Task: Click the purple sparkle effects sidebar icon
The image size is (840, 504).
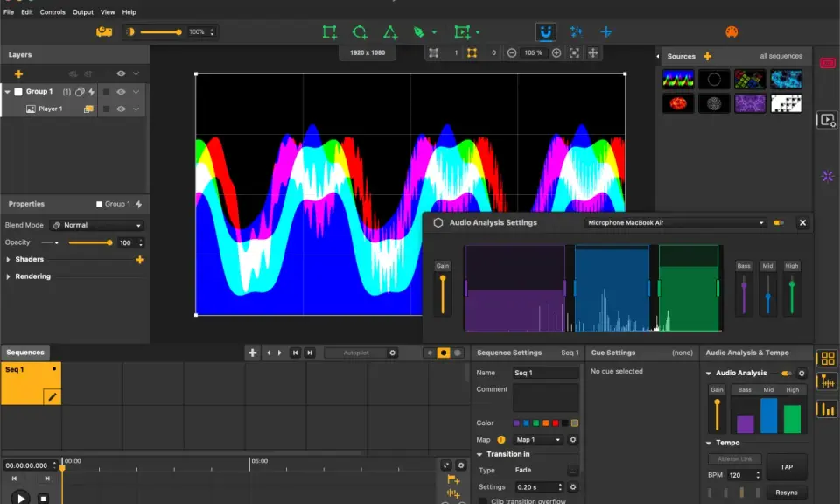Action: [x=827, y=176]
